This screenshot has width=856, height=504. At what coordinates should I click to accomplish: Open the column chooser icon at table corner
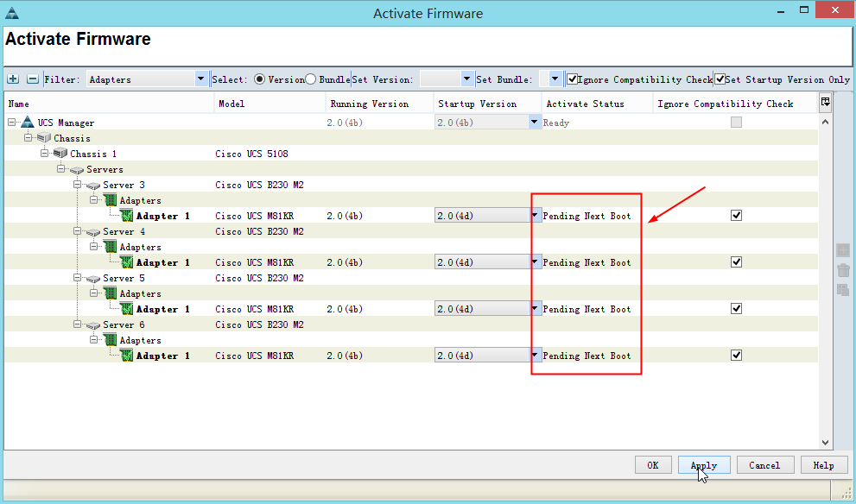point(825,102)
